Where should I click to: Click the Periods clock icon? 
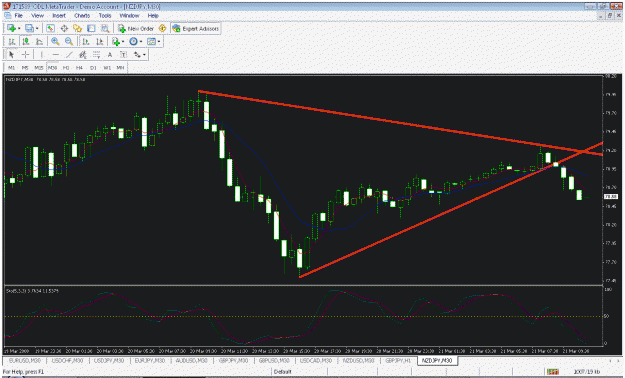coord(134,41)
